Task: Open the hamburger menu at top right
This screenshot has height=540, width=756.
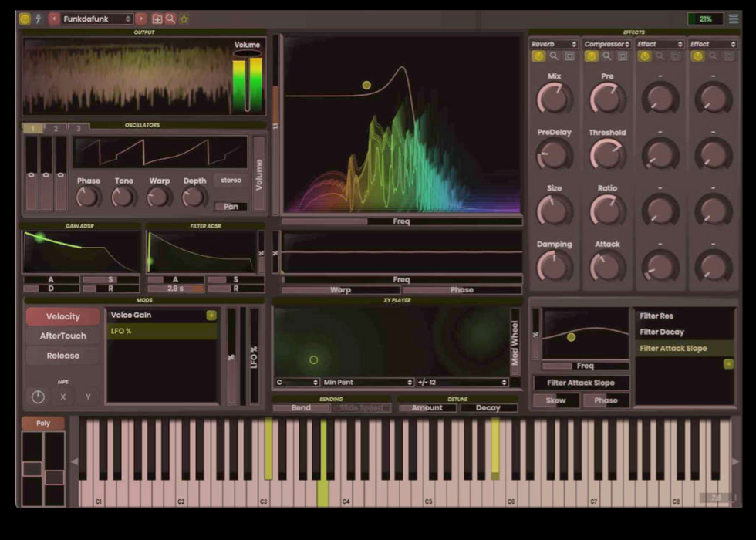Action: coord(734,19)
